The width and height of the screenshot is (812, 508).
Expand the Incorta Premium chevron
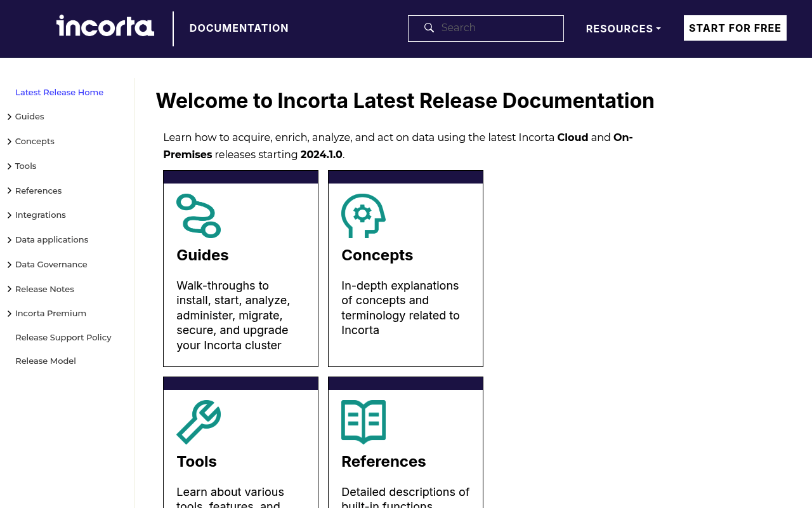point(10,314)
